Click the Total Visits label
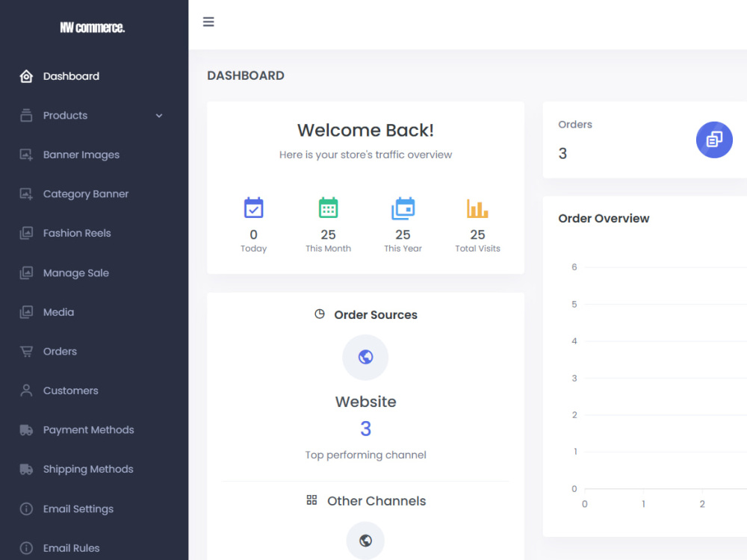The width and height of the screenshot is (747, 560). 477,249
